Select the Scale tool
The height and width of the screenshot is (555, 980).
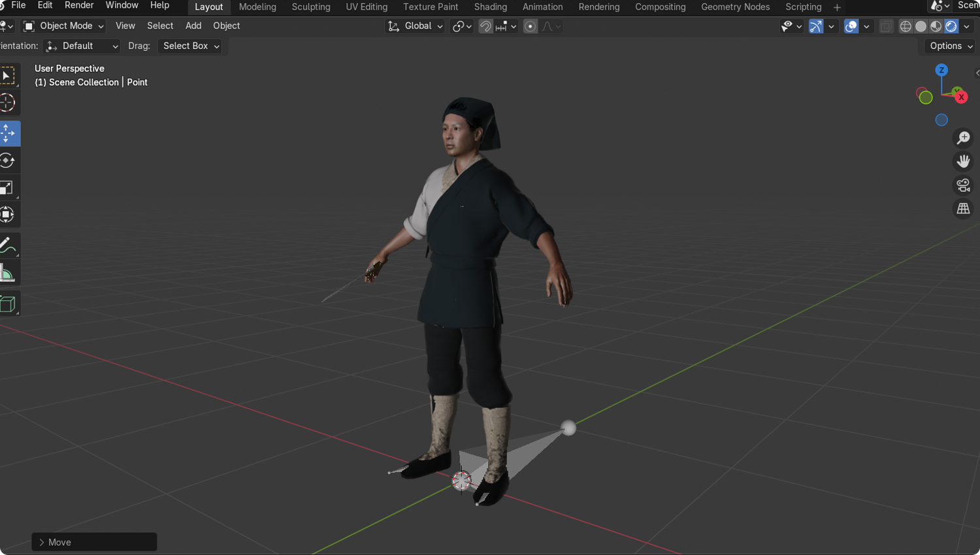pos(8,187)
